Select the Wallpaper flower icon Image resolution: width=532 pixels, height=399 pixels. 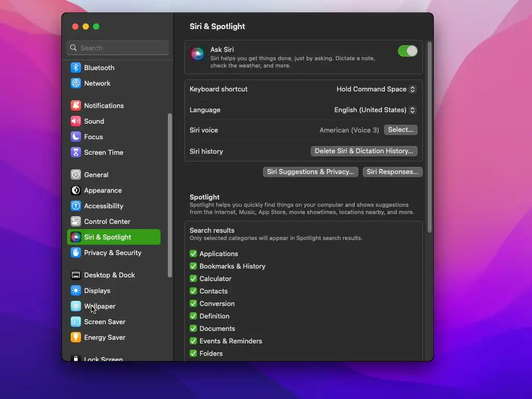pyautogui.click(x=76, y=307)
